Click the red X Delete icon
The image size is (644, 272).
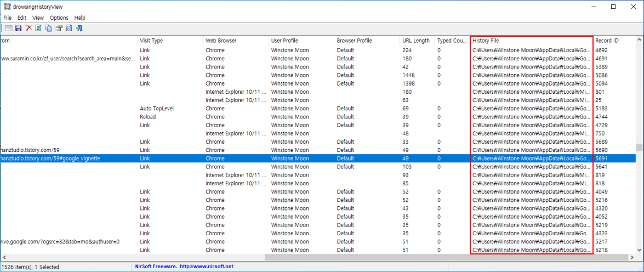(29, 29)
